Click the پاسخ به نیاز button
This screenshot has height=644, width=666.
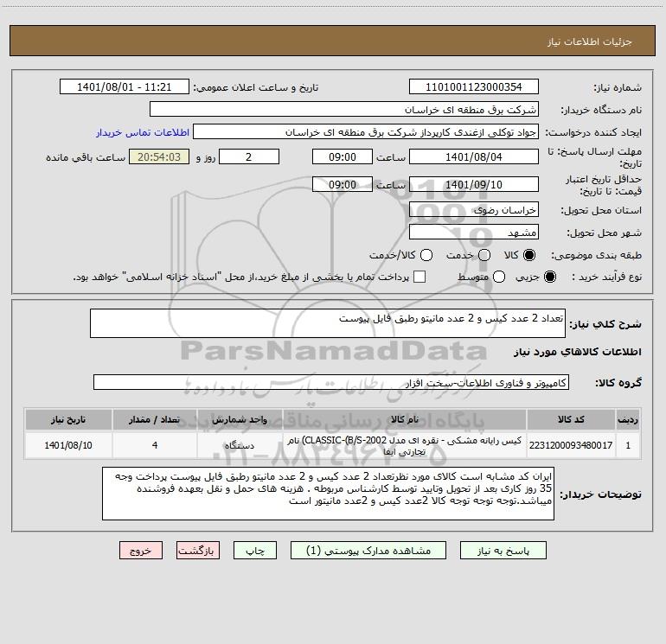(503, 551)
